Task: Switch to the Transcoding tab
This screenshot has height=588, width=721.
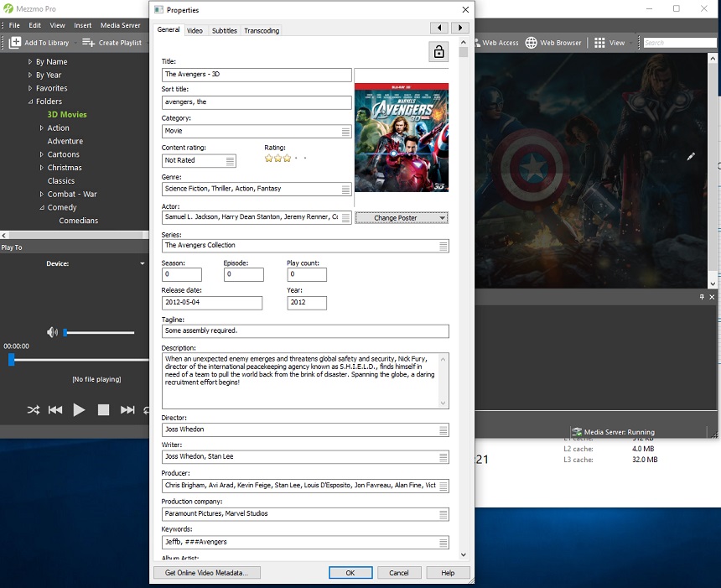Action: tap(262, 30)
